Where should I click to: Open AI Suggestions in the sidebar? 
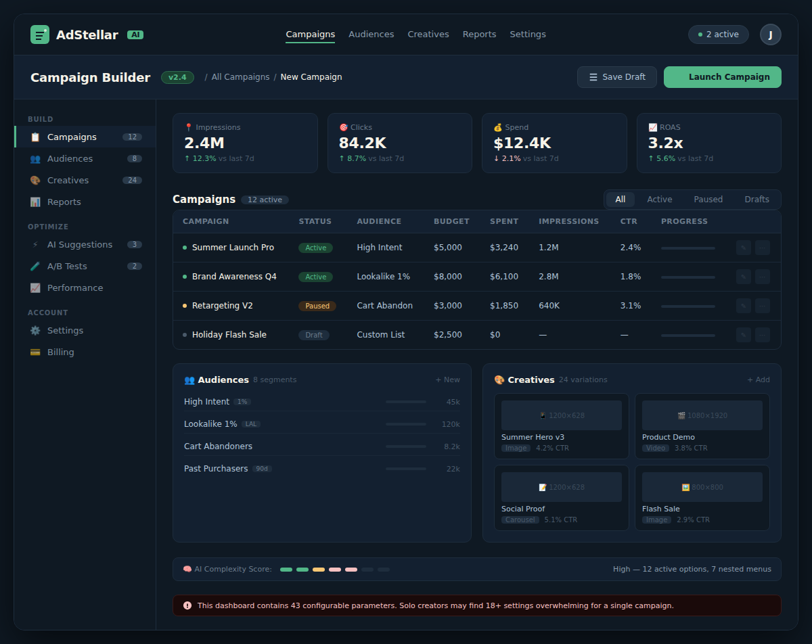85,244
